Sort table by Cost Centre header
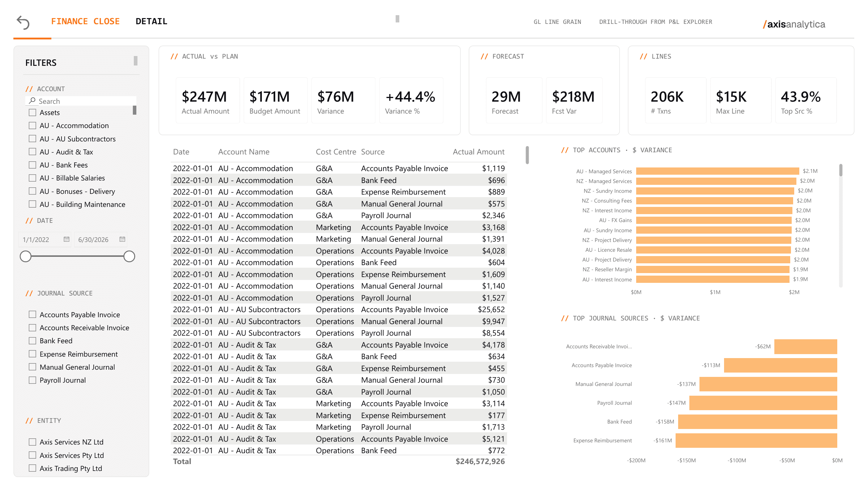 [336, 152]
